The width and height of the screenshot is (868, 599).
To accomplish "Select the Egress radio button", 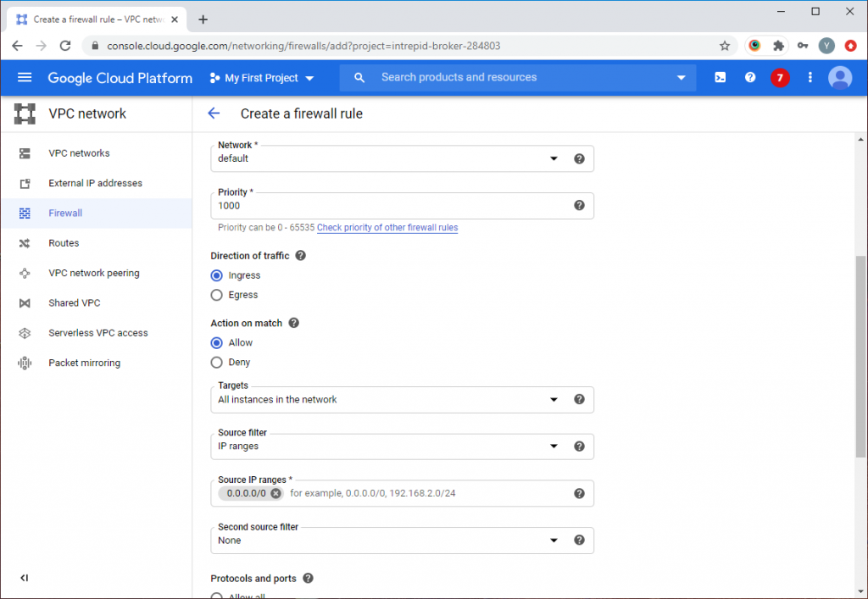I will pos(216,295).
